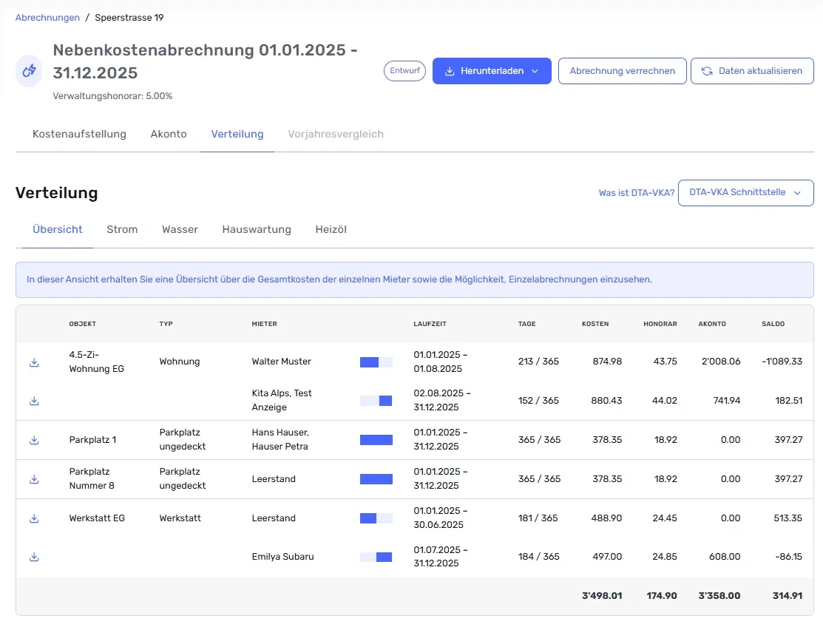Open the Herunterladen download dropdown

click(492, 71)
